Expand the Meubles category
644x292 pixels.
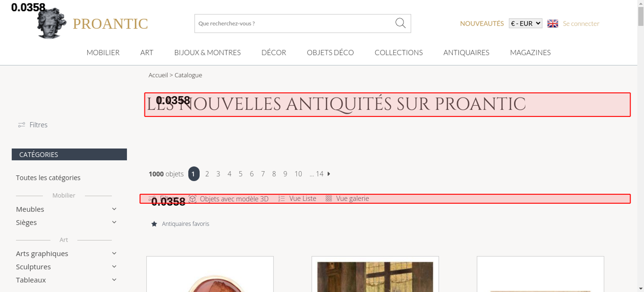pos(114,209)
